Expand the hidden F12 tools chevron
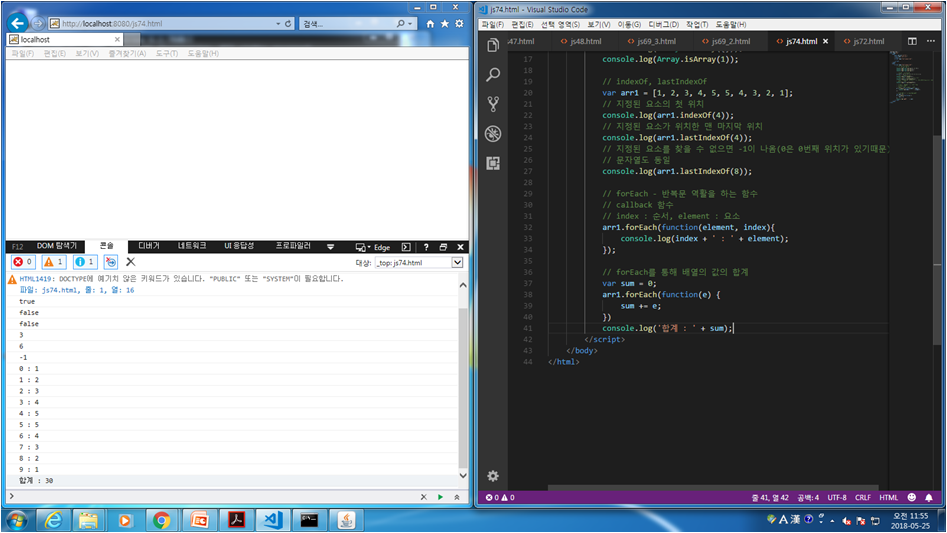 click(x=330, y=247)
